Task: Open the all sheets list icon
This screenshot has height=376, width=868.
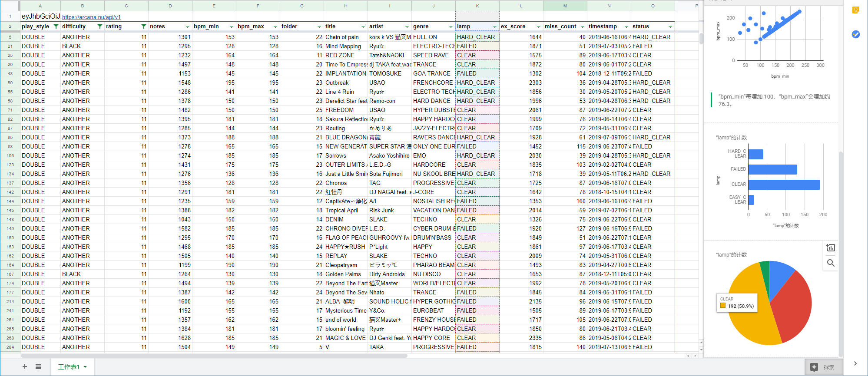Action: coord(38,366)
